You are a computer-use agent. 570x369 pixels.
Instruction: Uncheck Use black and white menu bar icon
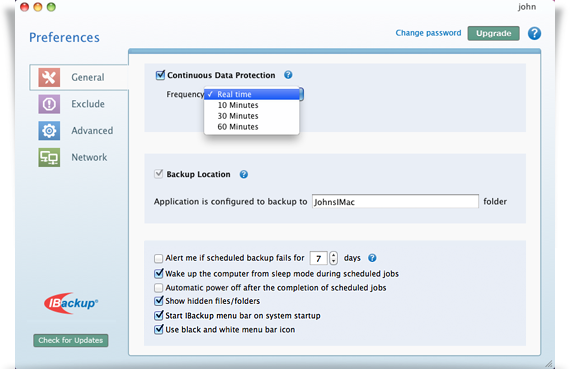(x=158, y=329)
